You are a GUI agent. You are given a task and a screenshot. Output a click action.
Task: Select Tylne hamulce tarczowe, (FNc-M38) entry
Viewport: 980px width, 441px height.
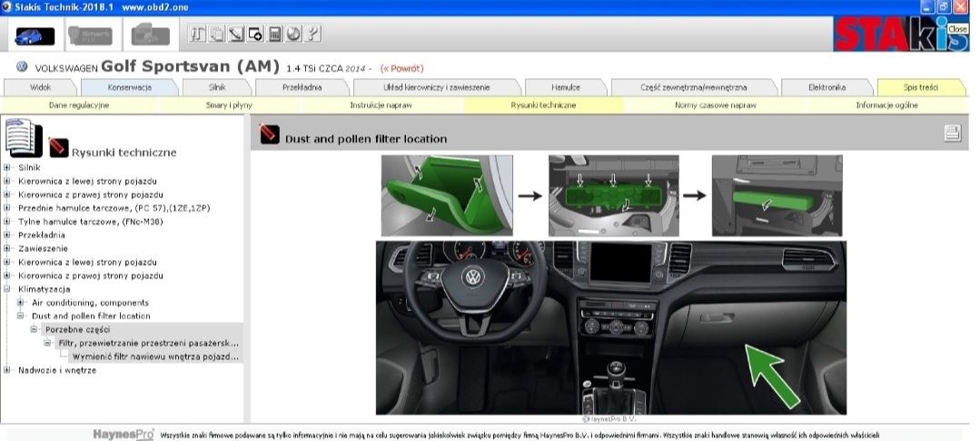point(91,222)
